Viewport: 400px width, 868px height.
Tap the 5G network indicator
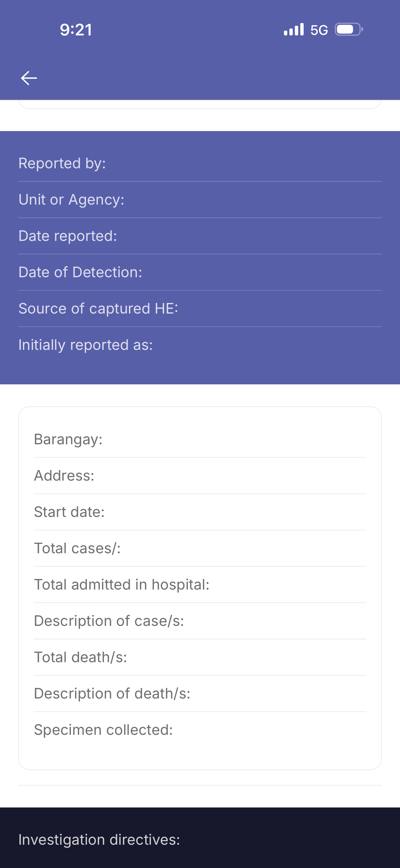319,30
